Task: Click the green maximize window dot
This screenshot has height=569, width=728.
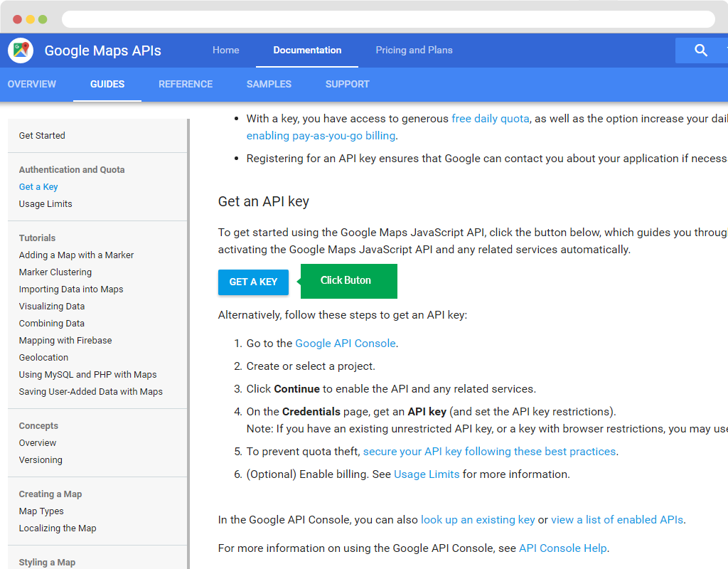Action: [x=43, y=19]
